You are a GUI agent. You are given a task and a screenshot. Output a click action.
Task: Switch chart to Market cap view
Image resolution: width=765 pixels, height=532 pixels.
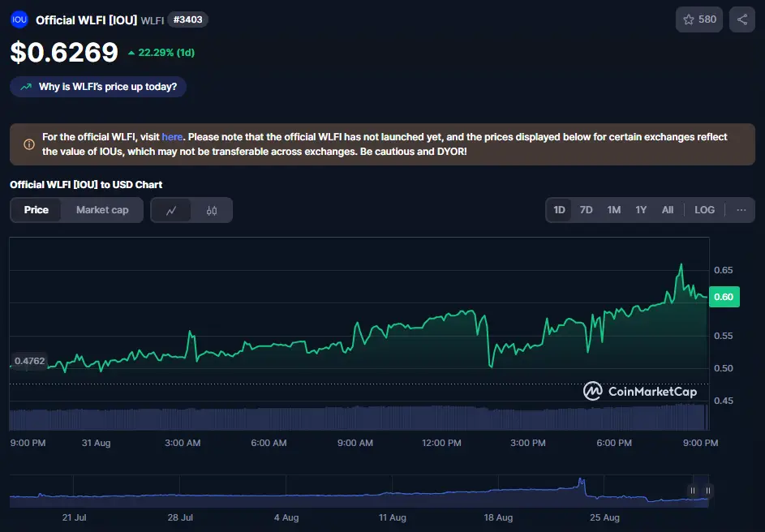(102, 210)
